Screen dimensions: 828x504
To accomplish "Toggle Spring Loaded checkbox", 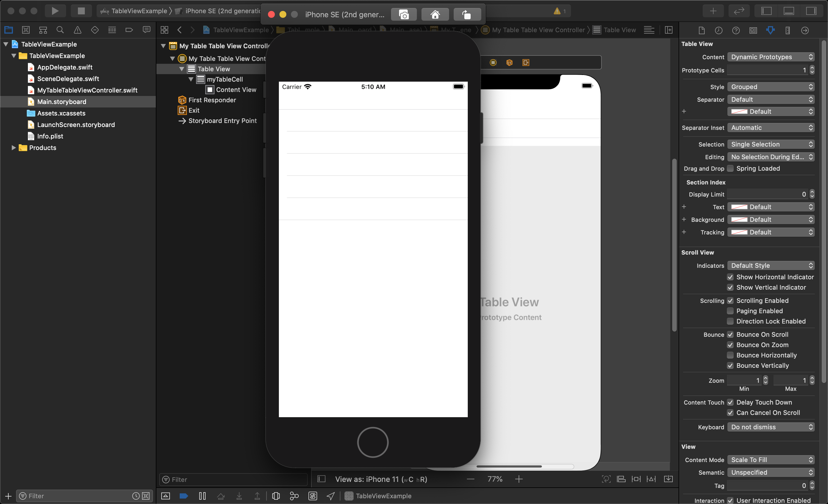I will click(730, 168).
